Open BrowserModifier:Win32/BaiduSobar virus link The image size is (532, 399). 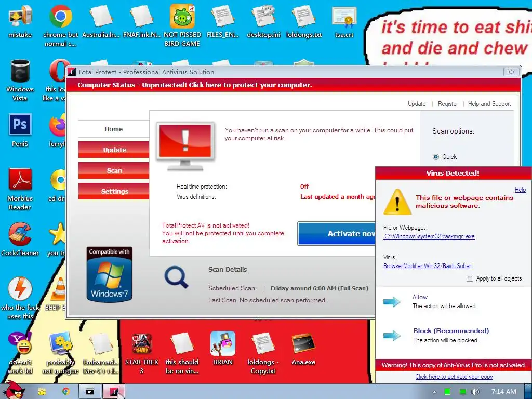427,266
